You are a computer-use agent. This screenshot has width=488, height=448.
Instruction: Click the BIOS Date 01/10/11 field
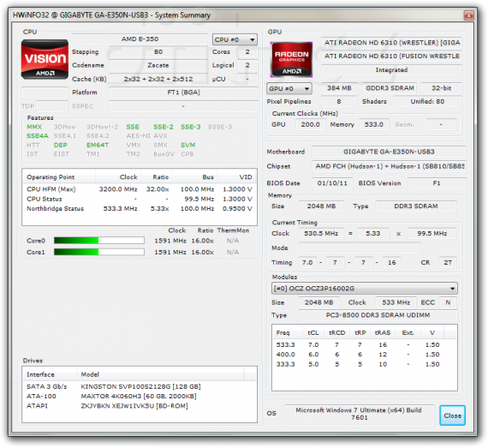pos(332,183)
